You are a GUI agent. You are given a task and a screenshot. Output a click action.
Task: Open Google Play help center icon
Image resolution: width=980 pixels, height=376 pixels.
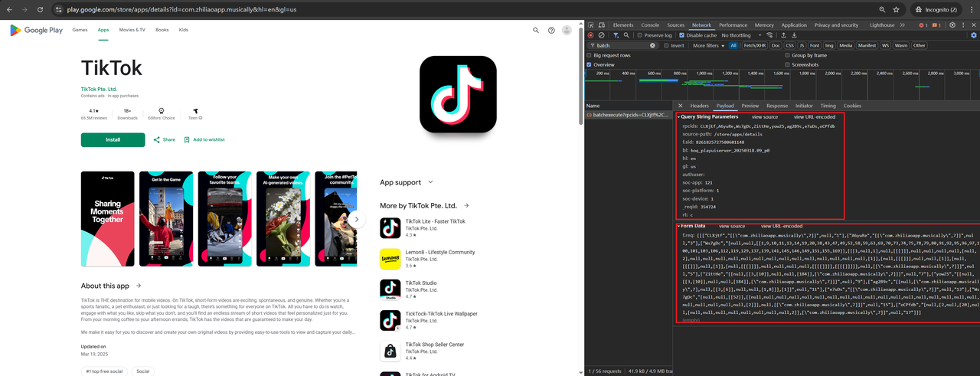(551, 30)
